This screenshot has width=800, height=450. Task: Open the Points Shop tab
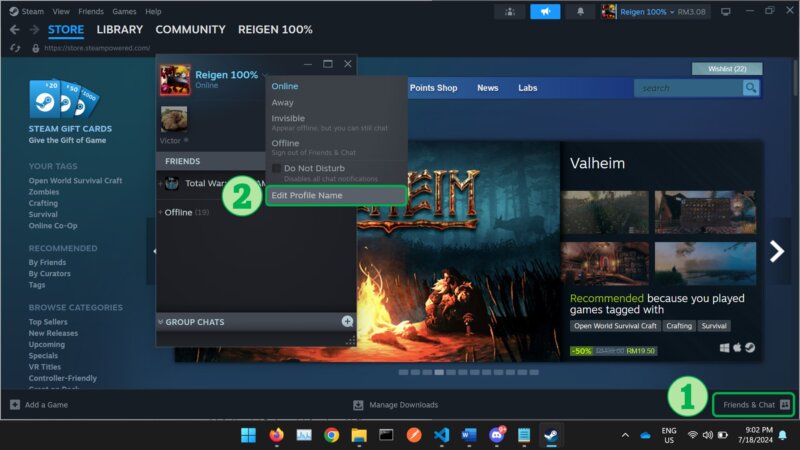[x=433, y=88]
